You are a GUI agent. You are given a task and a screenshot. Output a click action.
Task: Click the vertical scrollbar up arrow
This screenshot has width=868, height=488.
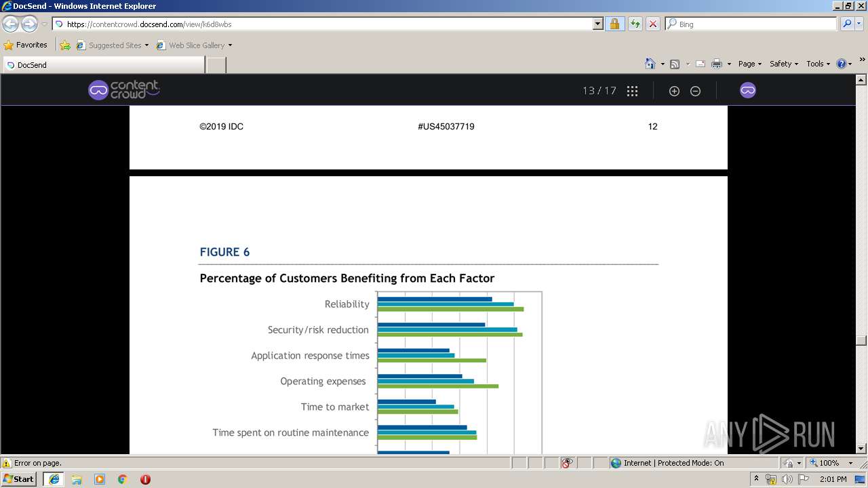tap(861, 79)
